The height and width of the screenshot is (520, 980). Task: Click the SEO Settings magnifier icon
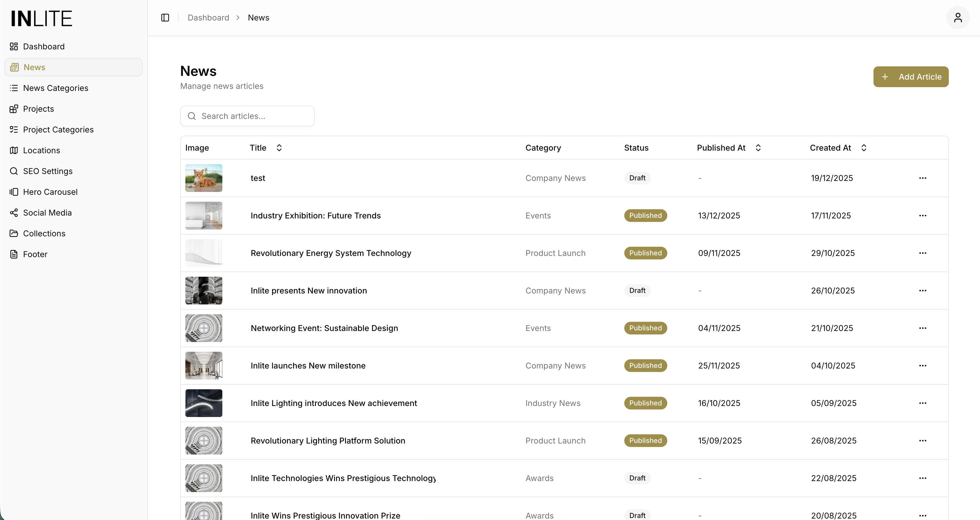[14, 171]
